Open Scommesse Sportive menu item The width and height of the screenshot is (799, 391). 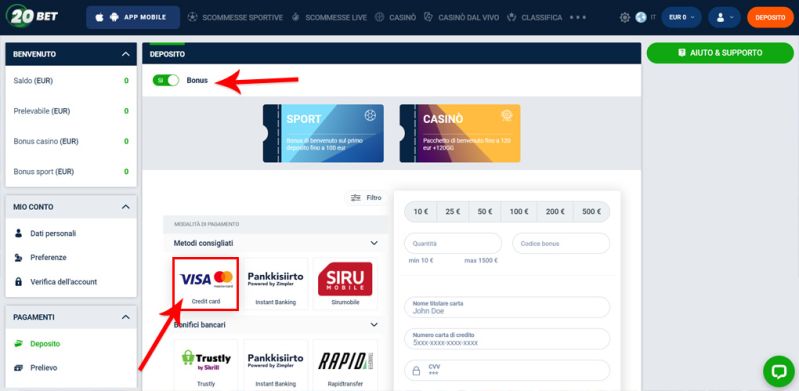(243, 17)
